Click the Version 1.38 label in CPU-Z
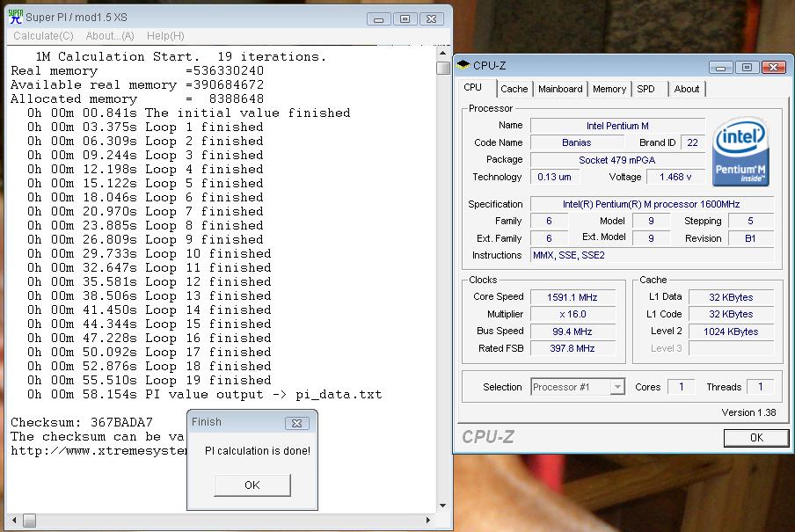795x532 pixels. pyautogui.click(x=748, y=412)
